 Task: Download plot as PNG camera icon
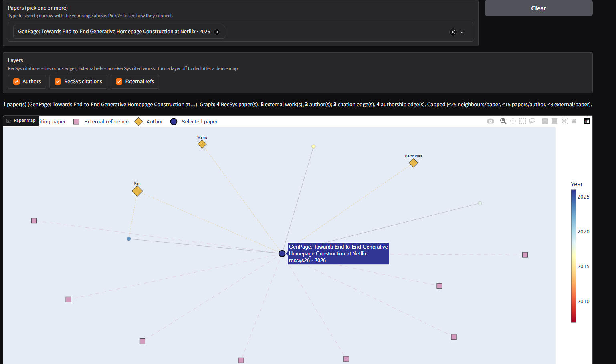[x=491, y=121]
